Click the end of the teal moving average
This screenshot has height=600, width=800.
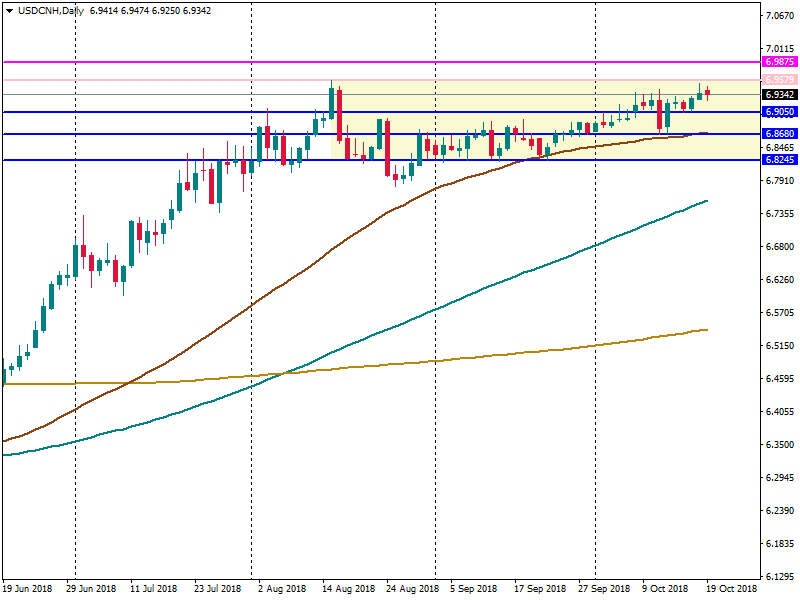point(706,201)
